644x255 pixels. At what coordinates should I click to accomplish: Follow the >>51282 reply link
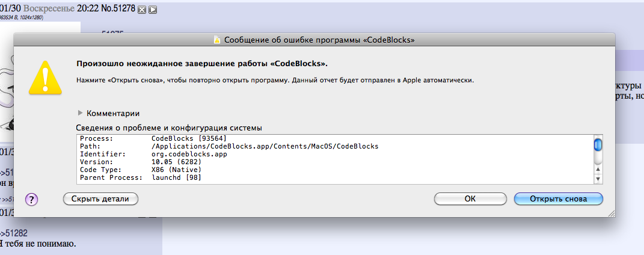14,233
